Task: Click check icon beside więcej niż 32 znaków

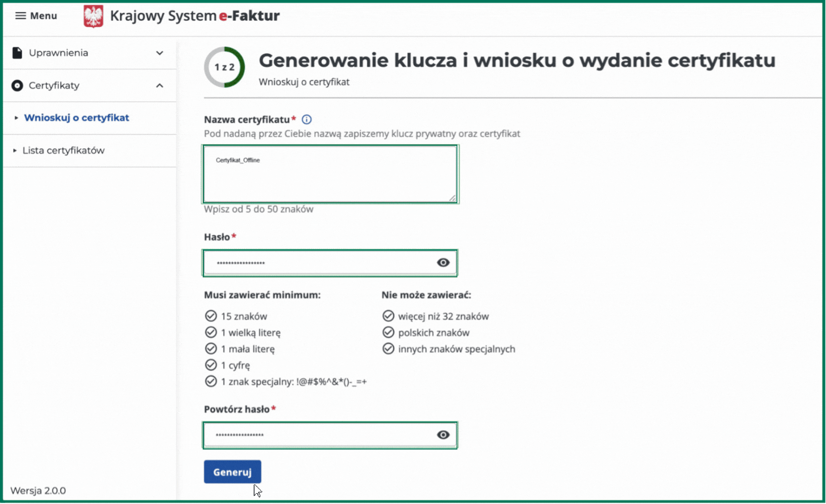Action: [x=389, y=316]
